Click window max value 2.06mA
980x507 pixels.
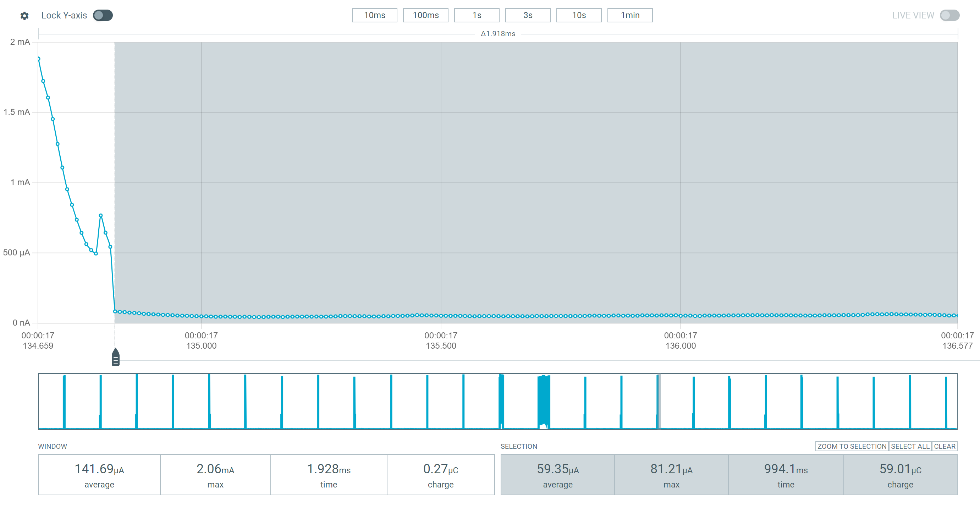point(215,469)
